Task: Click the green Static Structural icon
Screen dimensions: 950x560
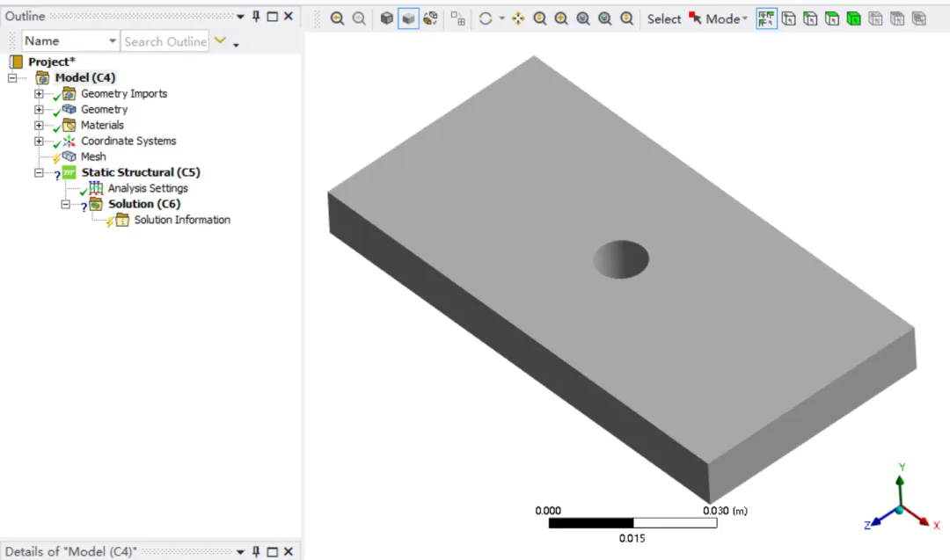Action: 69,172
